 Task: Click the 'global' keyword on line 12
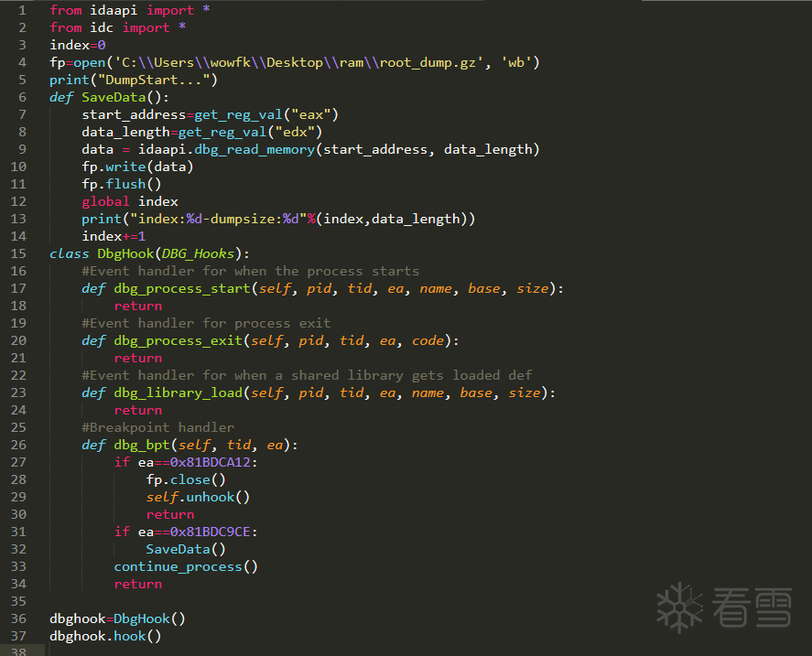point(105,201)
